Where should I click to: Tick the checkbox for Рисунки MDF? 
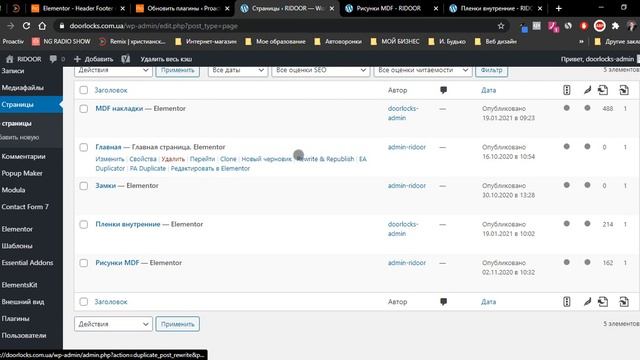(x=84, y=263)
